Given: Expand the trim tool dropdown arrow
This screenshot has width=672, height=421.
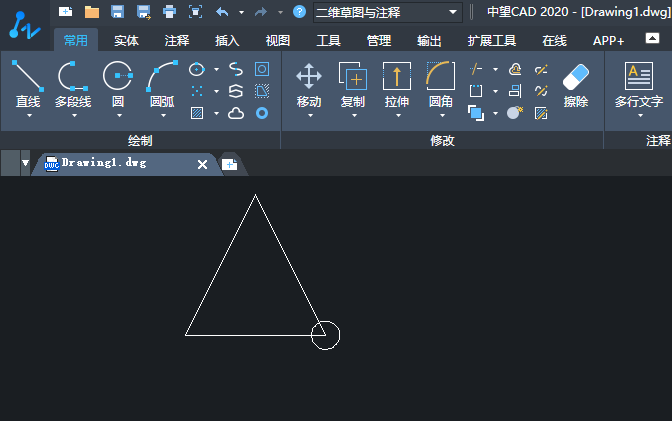Looking at the screenshot, I should (x=495, y=69).
